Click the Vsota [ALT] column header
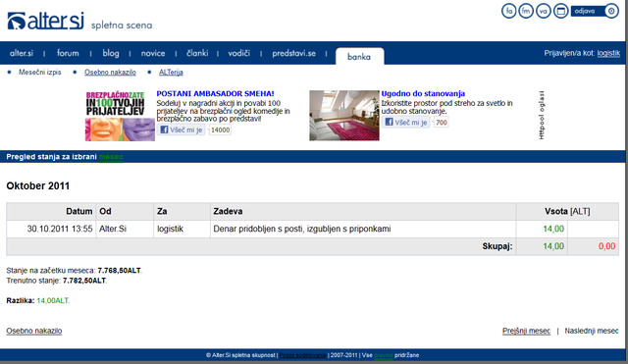This screenshot has height=364, width=628. 567,211
